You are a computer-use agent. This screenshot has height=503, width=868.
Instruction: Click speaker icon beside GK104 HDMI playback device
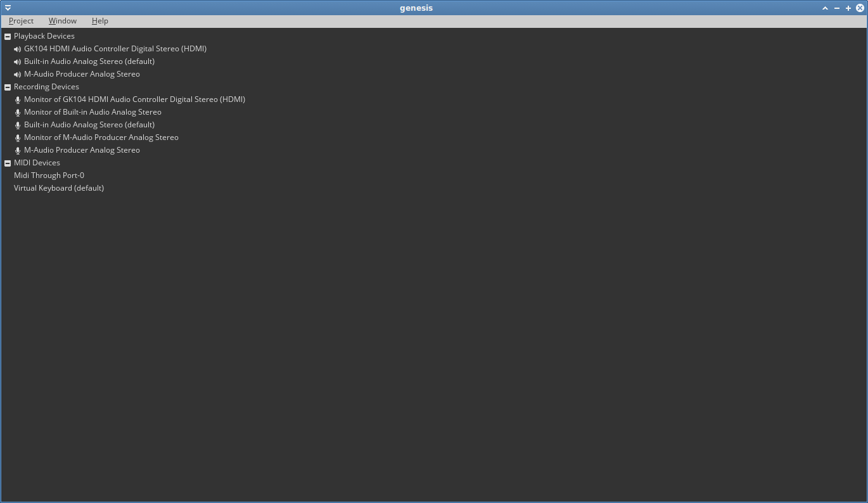[x=17, y=49]
